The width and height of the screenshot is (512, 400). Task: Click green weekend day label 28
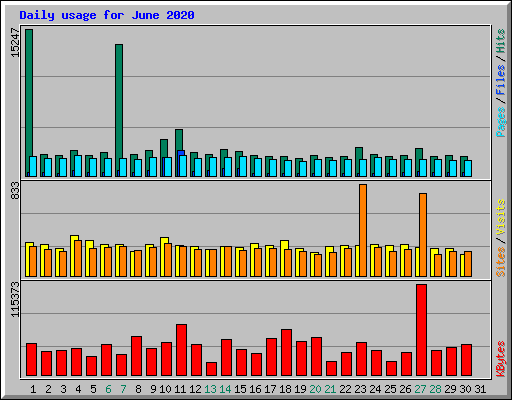click(x=435, y=389)
